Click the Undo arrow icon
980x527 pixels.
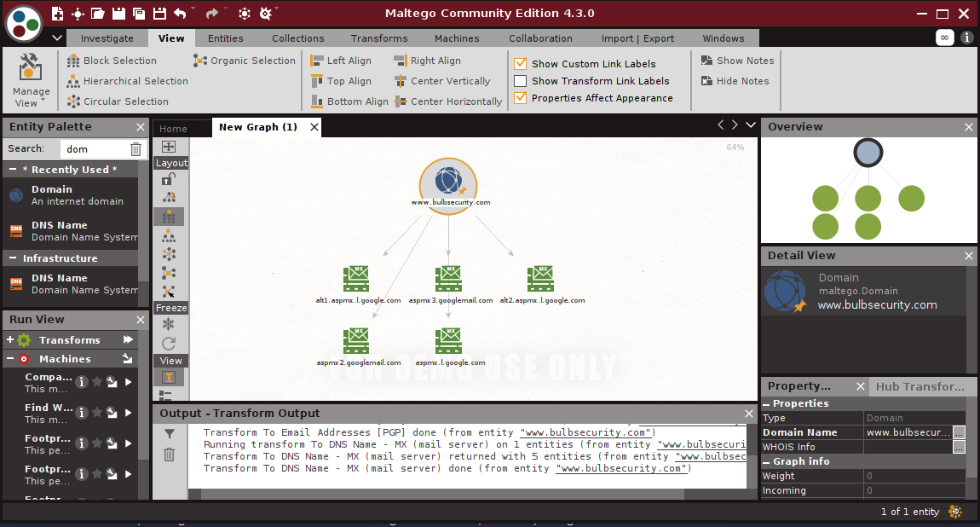tap(180, 13)
